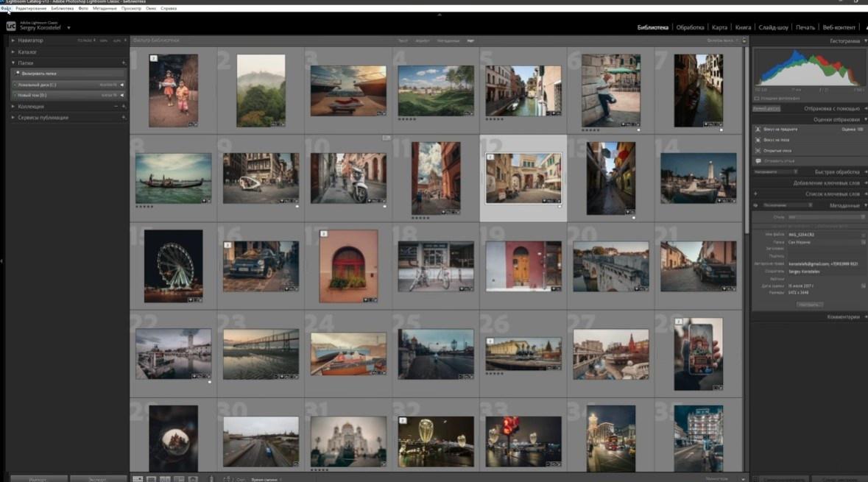
Task: Open the Метаданные menu in menu bar
Action: pyautogui.click(x=105, y=8)
